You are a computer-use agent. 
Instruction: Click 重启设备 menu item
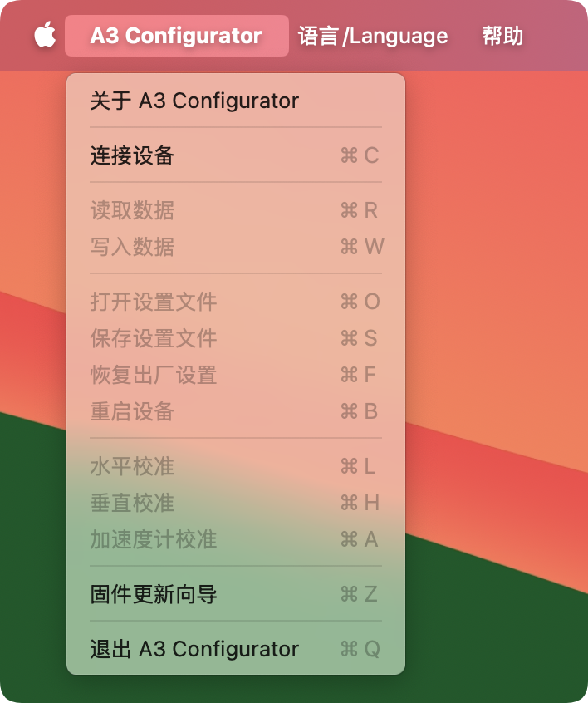coord(132,411)
